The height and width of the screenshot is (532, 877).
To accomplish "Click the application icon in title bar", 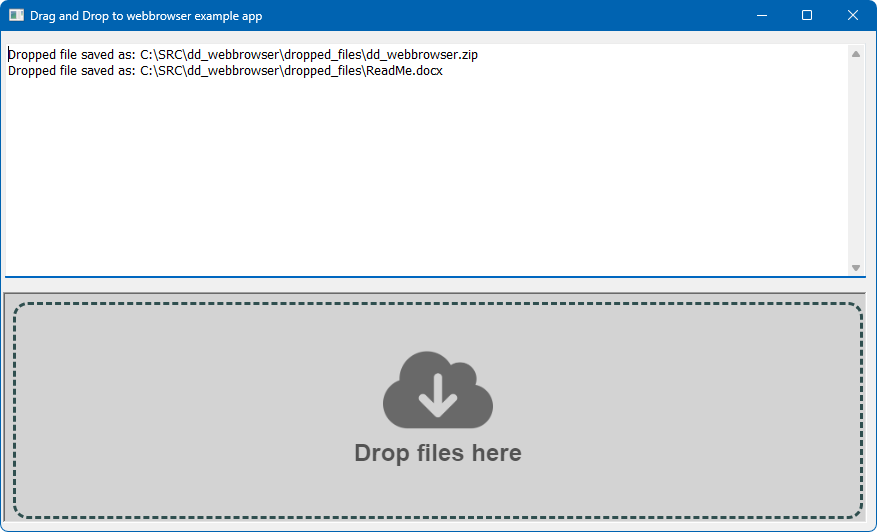I will (16, 16).
